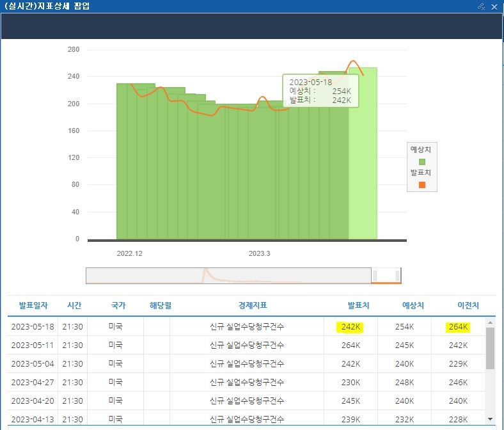Click 246K 이전치 in 2023-04-27 row

[458, 383]
